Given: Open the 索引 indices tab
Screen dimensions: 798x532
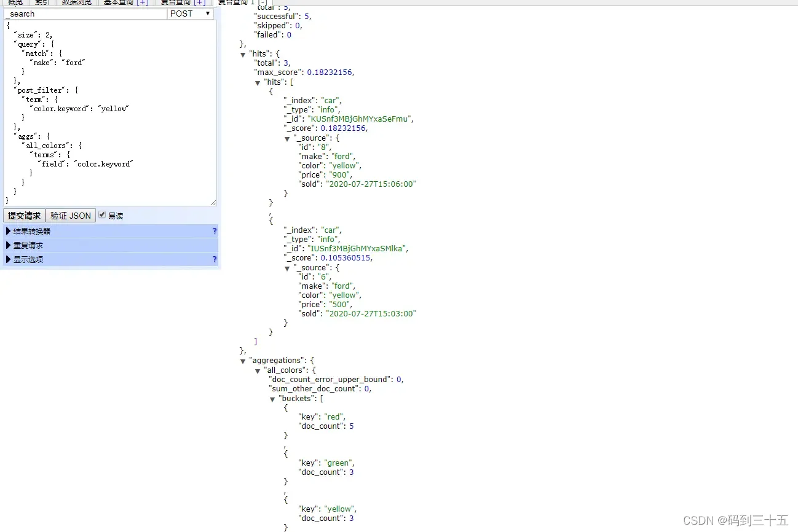Looking at the screenshot, I should 42,2.
